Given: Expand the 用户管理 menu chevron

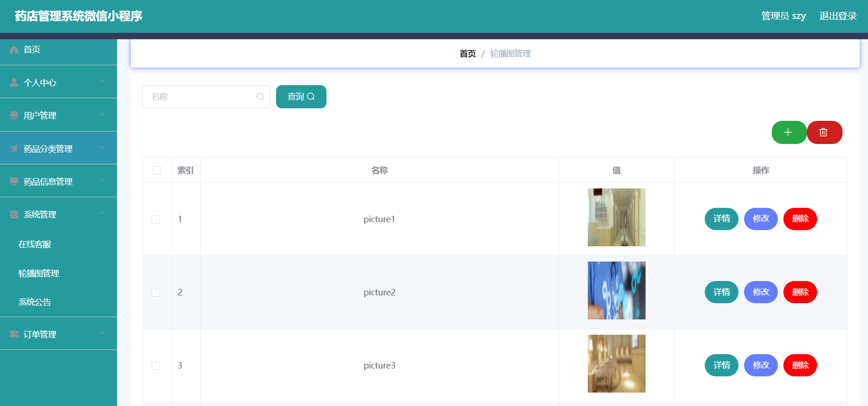Looking at the screenshot, I should (x=102, y=114).
